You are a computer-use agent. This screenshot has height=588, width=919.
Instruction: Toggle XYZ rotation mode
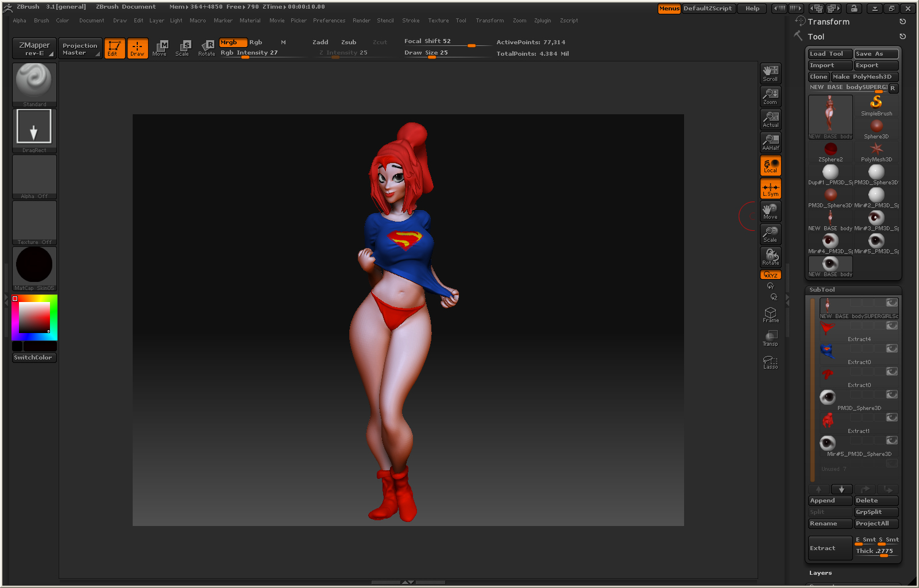click(770, 275)
